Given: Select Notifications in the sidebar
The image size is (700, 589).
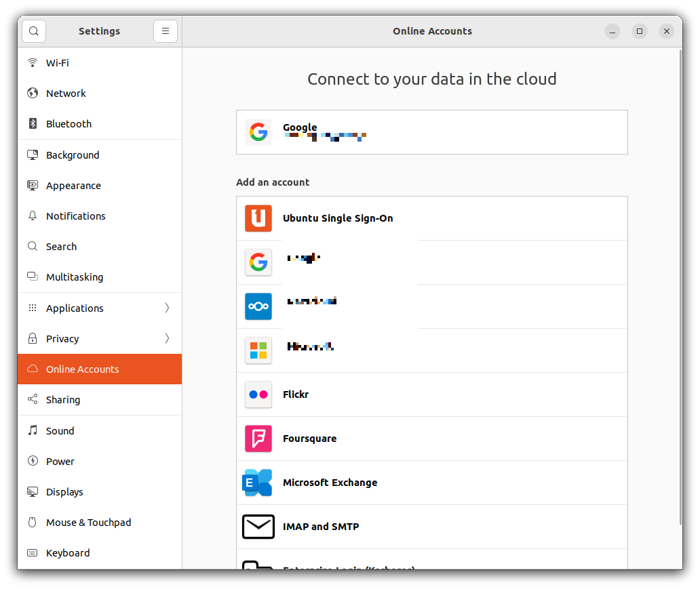Looking at the screenshot, I should click(x=100, y=216).
